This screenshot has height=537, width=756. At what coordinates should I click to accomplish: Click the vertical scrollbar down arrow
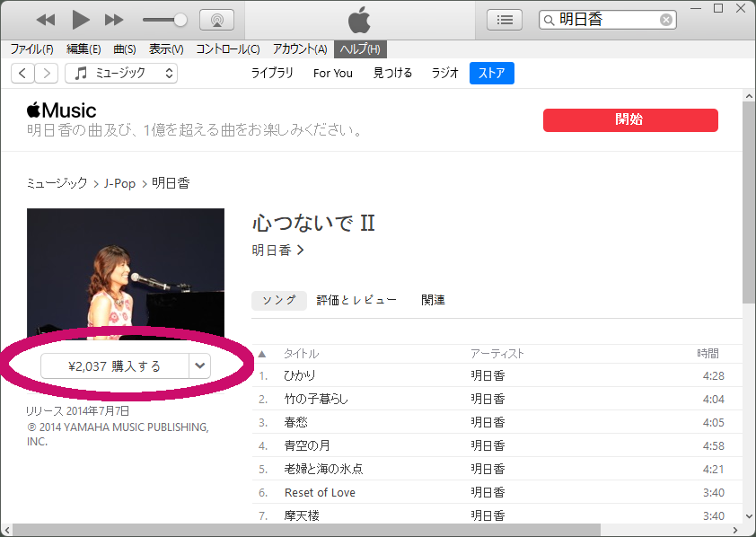pos(749,516)
